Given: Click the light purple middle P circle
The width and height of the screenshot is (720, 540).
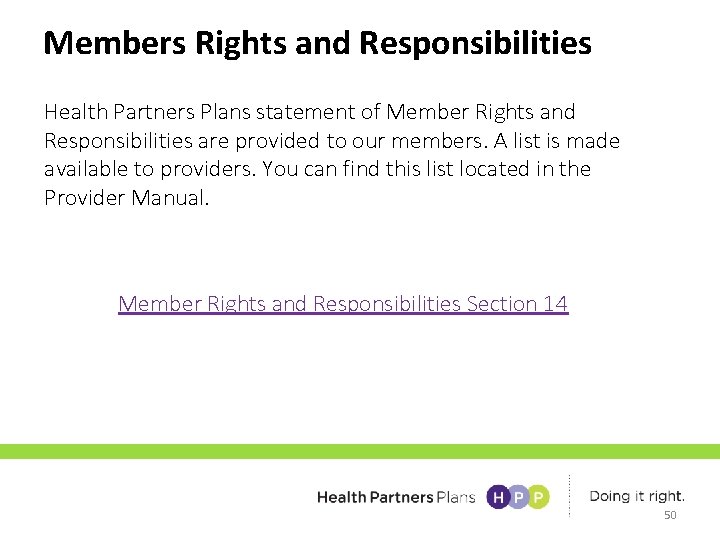Looking at the screenshot, I should click(518, 497).
